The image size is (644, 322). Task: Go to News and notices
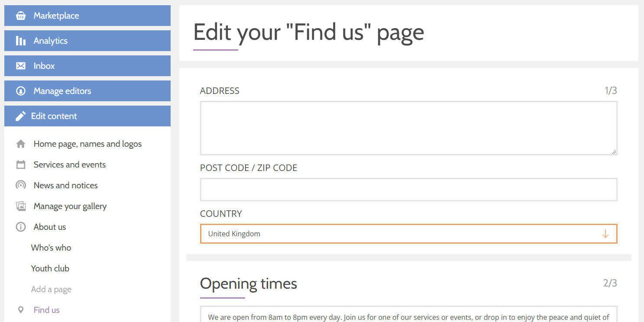66,185
